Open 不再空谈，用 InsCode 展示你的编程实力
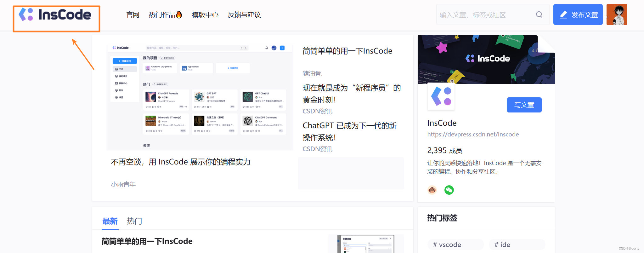Image resolution: width=644 pixels, height=253 pixels. [181, 162]
